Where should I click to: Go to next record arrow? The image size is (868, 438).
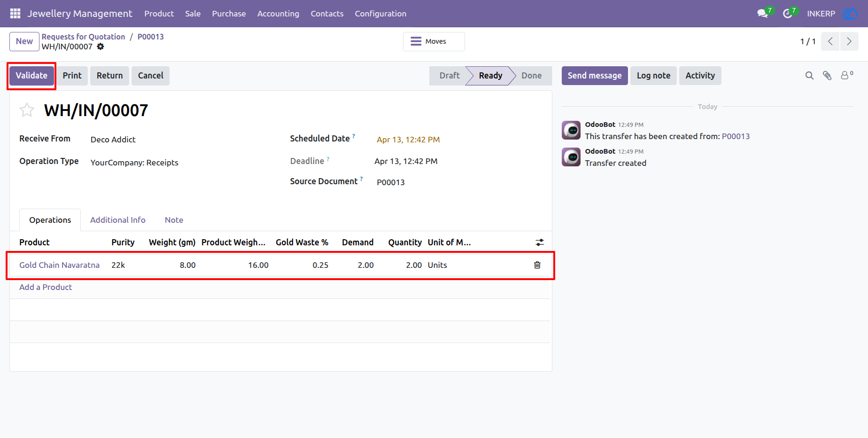click(849, 41)
